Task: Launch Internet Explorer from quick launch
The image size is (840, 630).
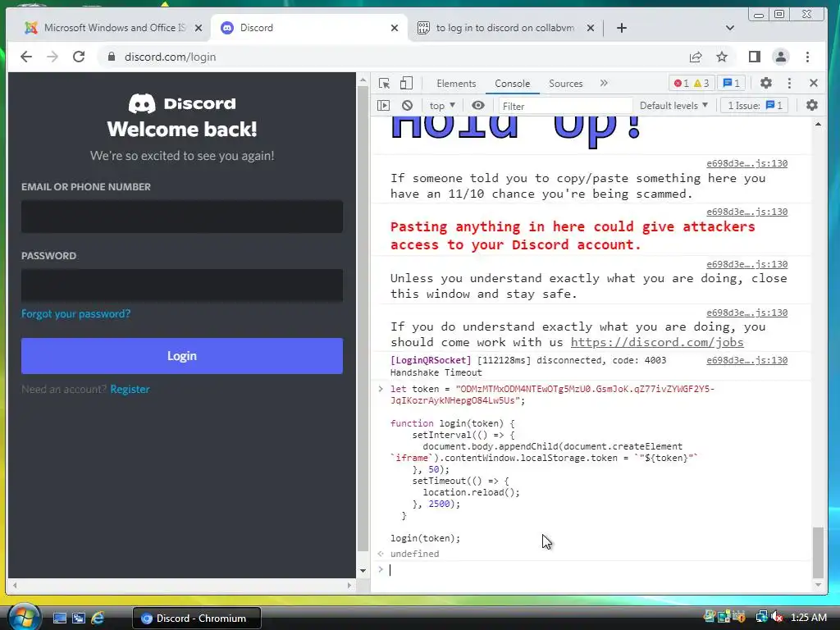Action: [x=98, y=619]
